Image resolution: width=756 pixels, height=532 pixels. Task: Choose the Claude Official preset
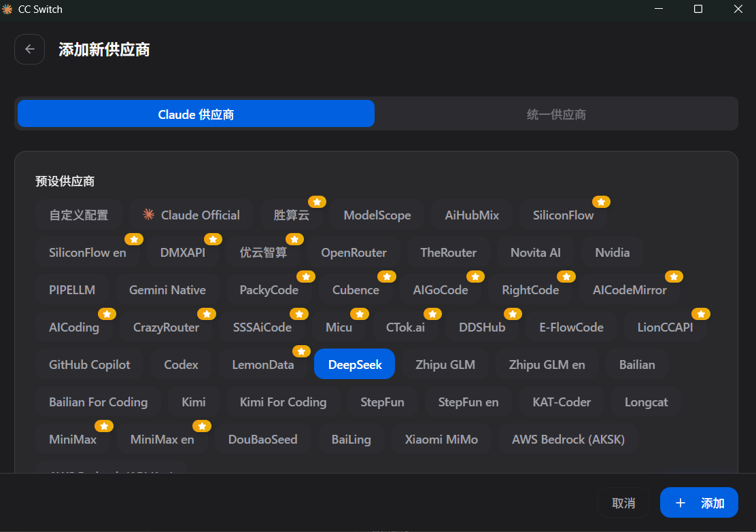click(x=192, y=215)
